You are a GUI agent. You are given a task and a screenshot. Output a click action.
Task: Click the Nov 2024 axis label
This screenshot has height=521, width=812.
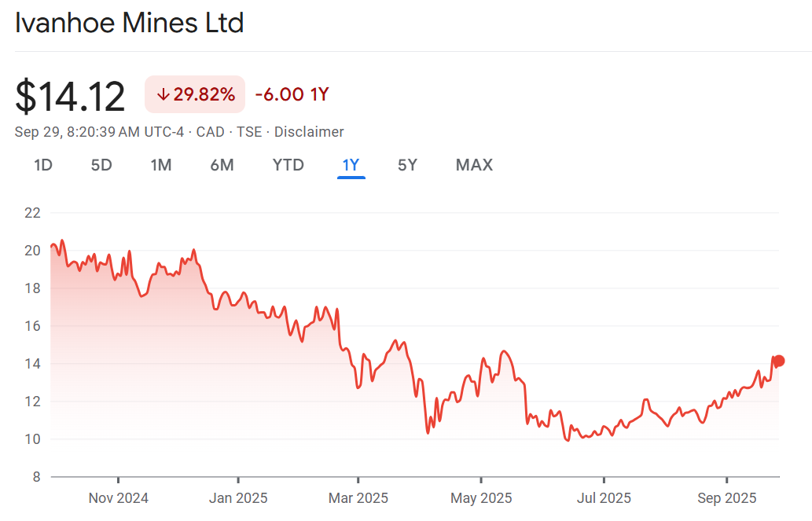[118, 498]
